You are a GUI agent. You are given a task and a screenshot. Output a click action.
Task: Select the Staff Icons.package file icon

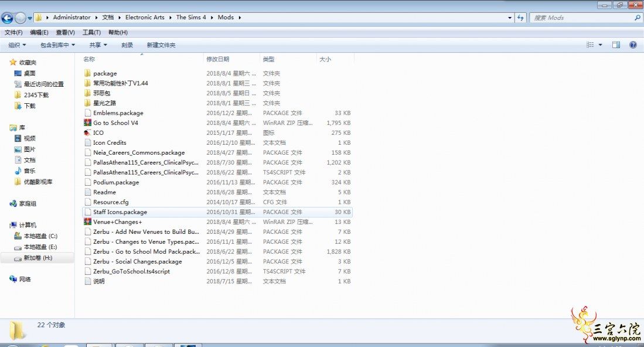pos(87,212)
